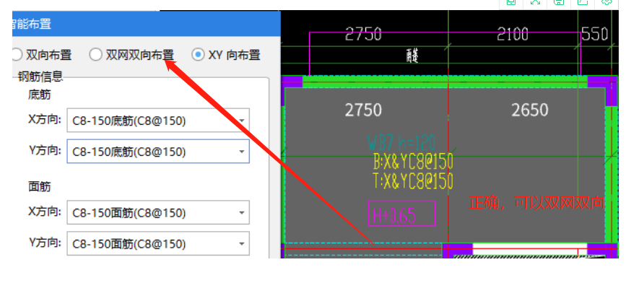Click the 2650 dimension inside the slab
The width and height of the screenshot is (644, 283).
[x=530, y=110]
